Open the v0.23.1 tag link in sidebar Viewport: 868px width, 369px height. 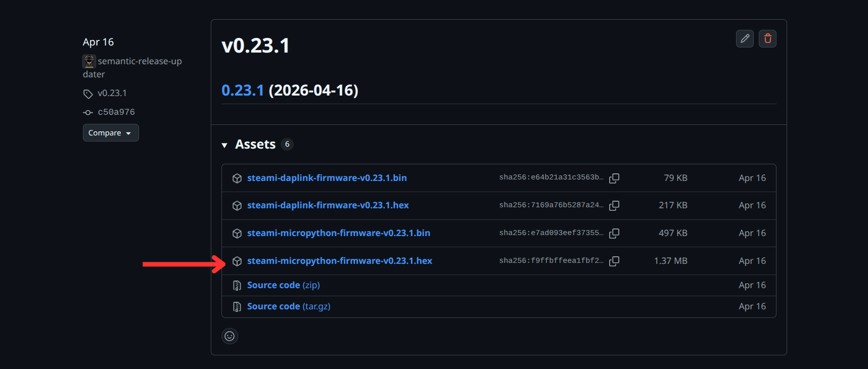point(112,93)
